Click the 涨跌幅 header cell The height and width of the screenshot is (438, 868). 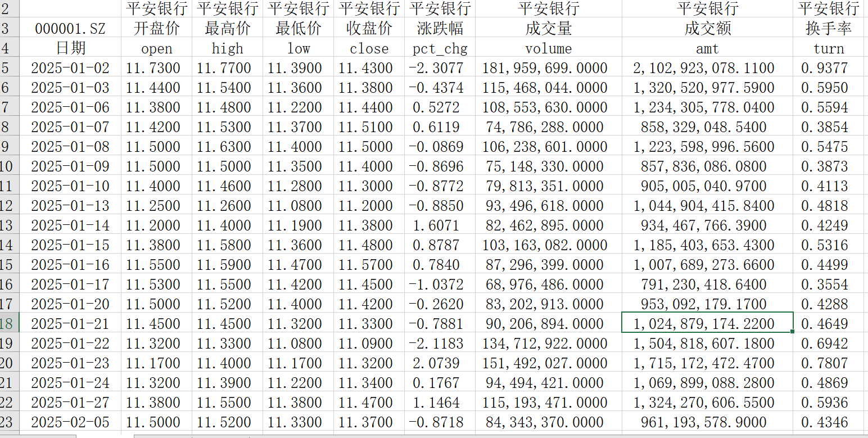pyautogui.click(x=440, y=28)
